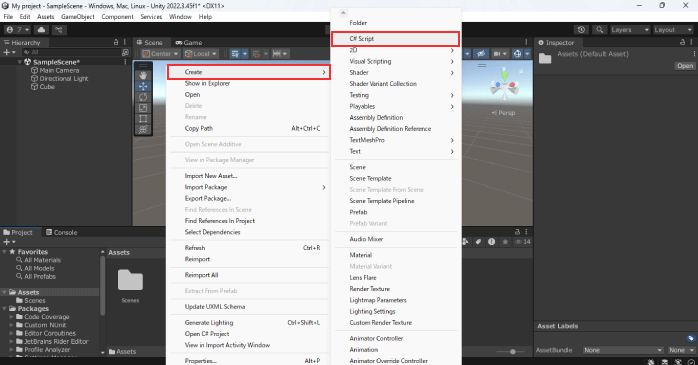Select the Hand view tool
The height and width of the screenshot is (365, 698).
[143, 76]
